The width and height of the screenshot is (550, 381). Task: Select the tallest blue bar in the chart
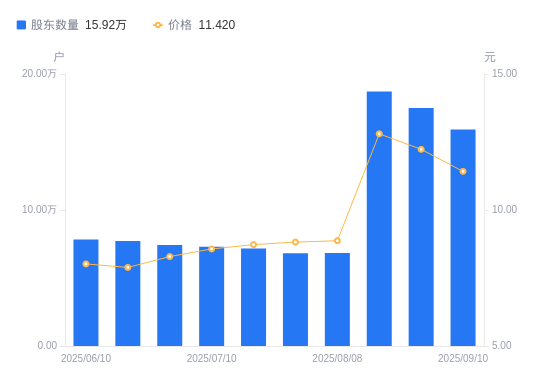pos(379,219)
